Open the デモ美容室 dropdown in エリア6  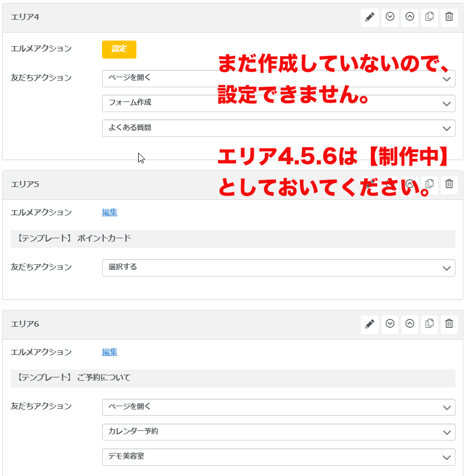click(278, 457)
